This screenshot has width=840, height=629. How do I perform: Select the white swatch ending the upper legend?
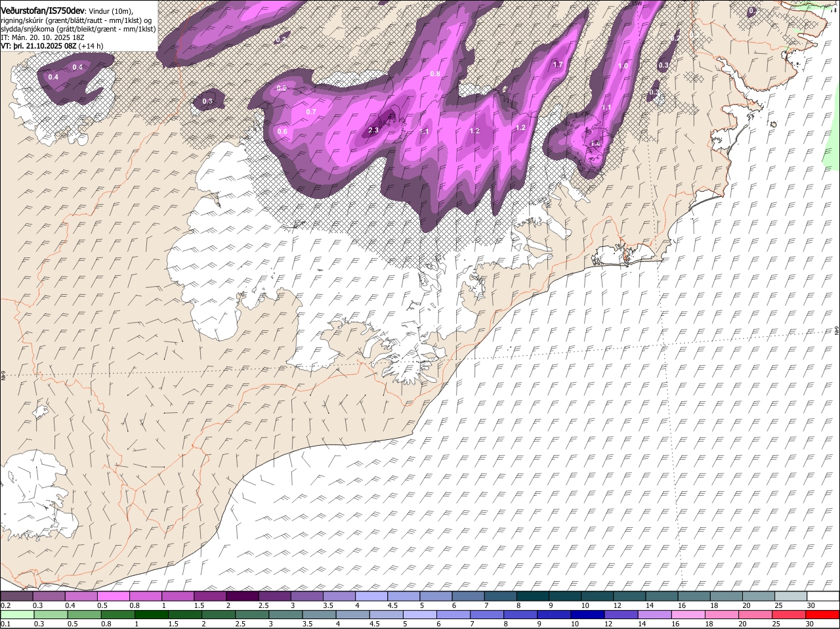click(x=823, y=596)
